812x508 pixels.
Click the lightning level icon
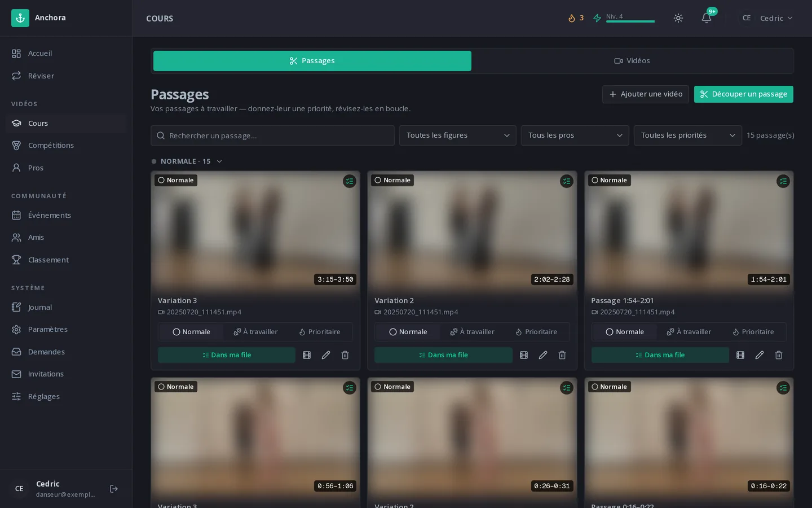pyautogui.click(x=597, y=18)
